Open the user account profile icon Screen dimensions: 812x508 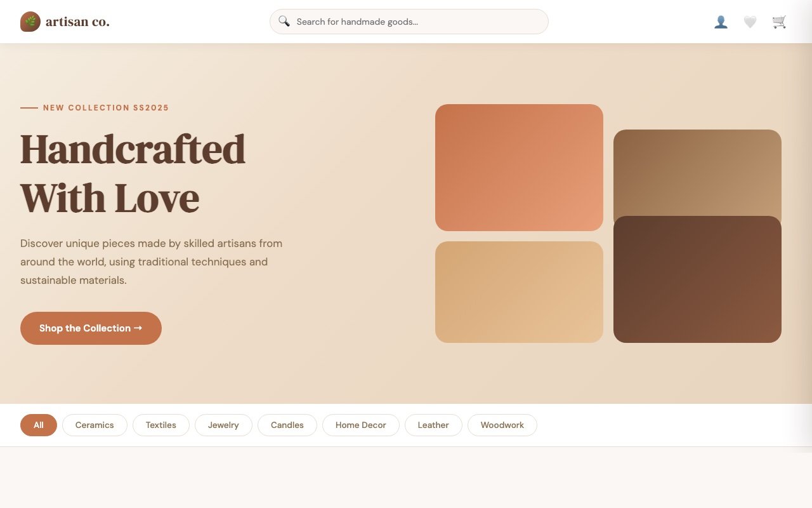(721, 22)
